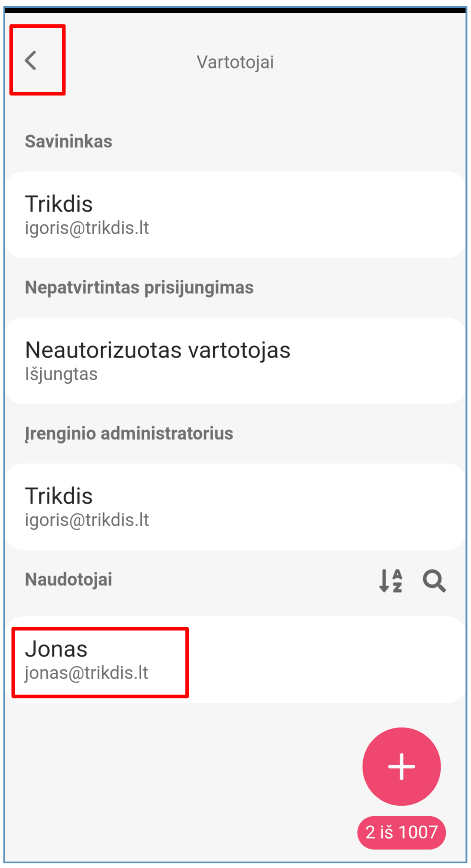
Task: Click igoris@trikdis.lt under Įrenginio administratorius
Action: pyautogui.click(x=87, y=520)
